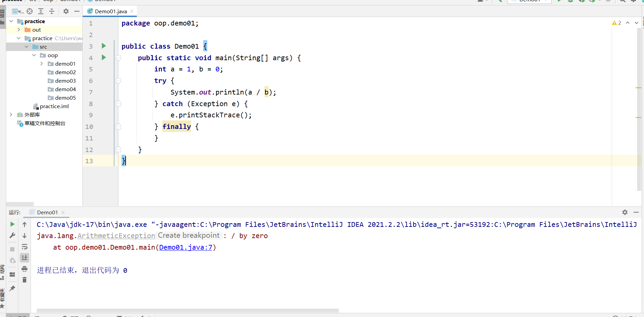644x317 pixels.
Task: Print the console output
Action: click(25, 269)
